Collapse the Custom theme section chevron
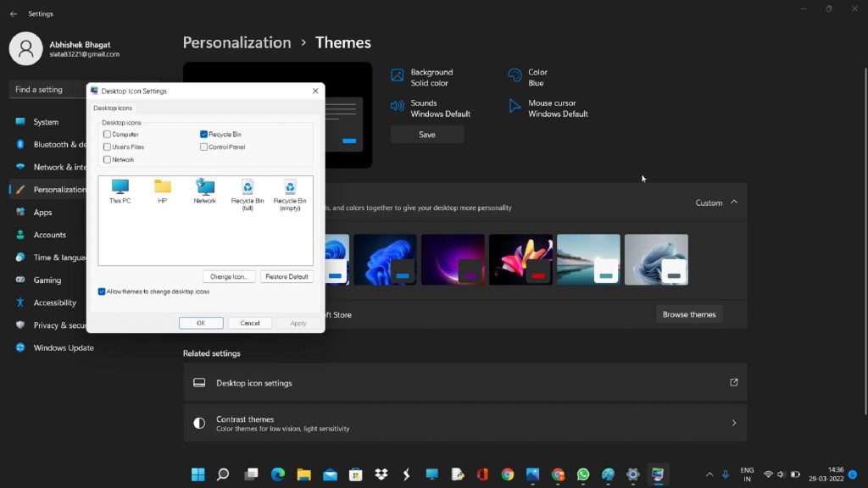The width and height of the screenshot is (868, 488). click(x=734, y=202)
